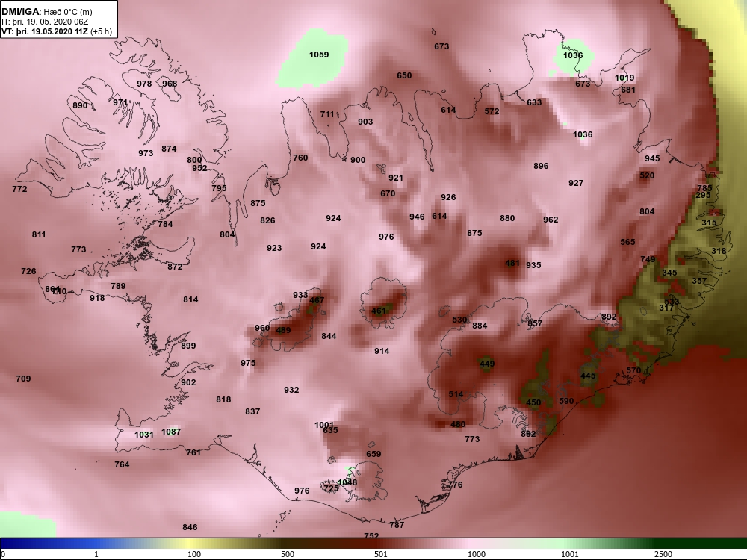The image size is (747, 560).
Task: Click the 1087 map value
Action: point(171,432)
